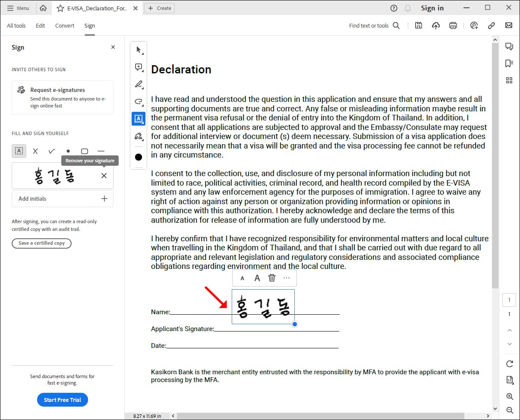
Task: Open the fit page display icon
Action: tap(509, 380)
